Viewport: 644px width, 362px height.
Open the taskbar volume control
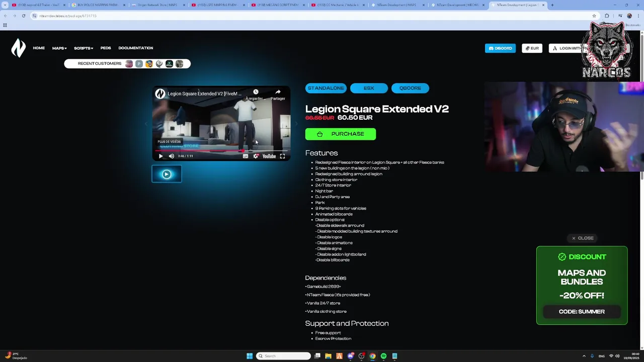pyautogui.click(x=617, y=356)
